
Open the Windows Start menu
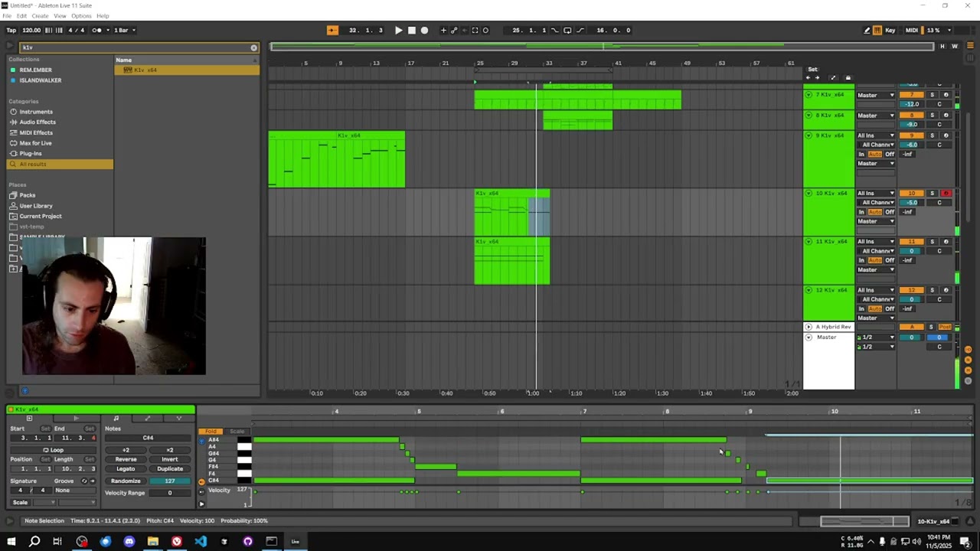11,542
